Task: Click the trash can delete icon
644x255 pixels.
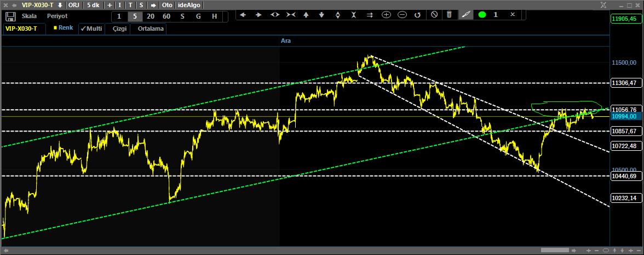Action: (449, 15)
